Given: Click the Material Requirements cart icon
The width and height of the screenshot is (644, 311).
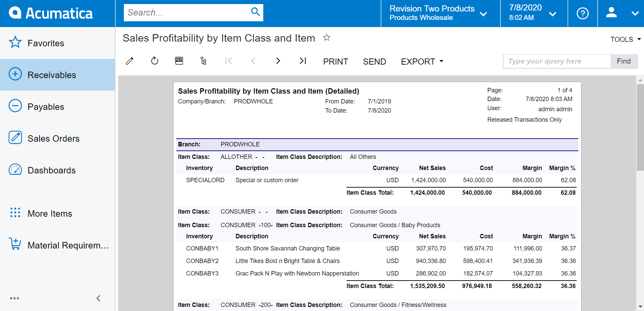Looking at the screenshot, I should 15,244.
